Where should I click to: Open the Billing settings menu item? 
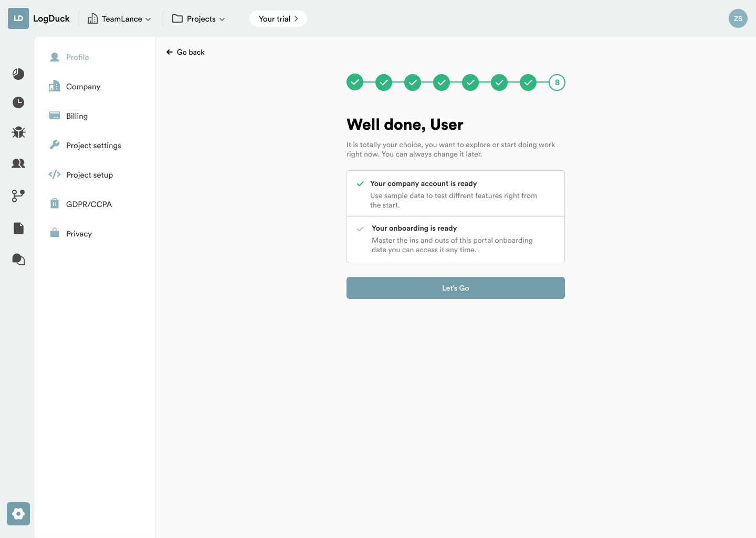click(77, 116)
